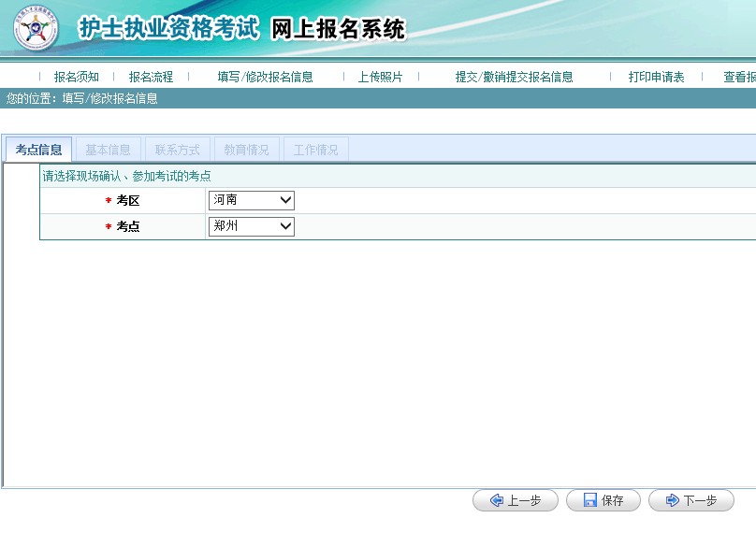Viewport: 756px width, 547px height.
Task: Click 提交/撤销提交报名信息 in the navigation
Action: coord(514,77)
